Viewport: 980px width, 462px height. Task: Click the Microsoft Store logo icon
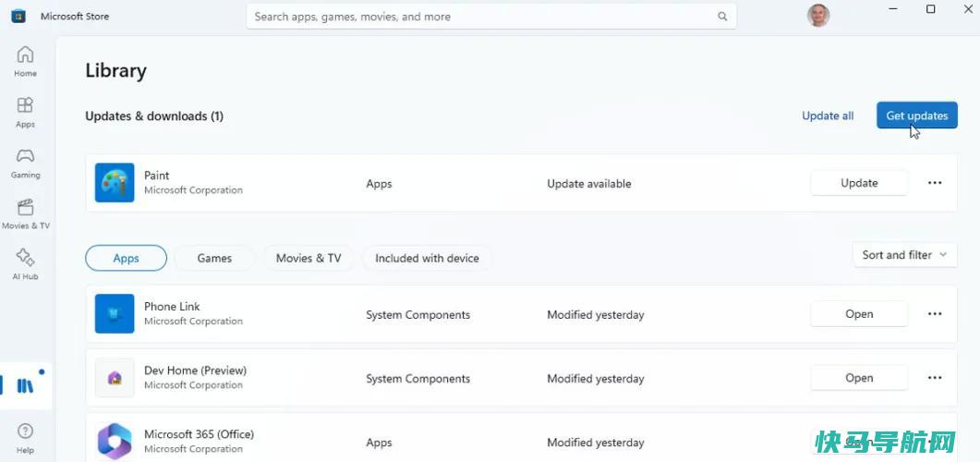pos(18,17)
